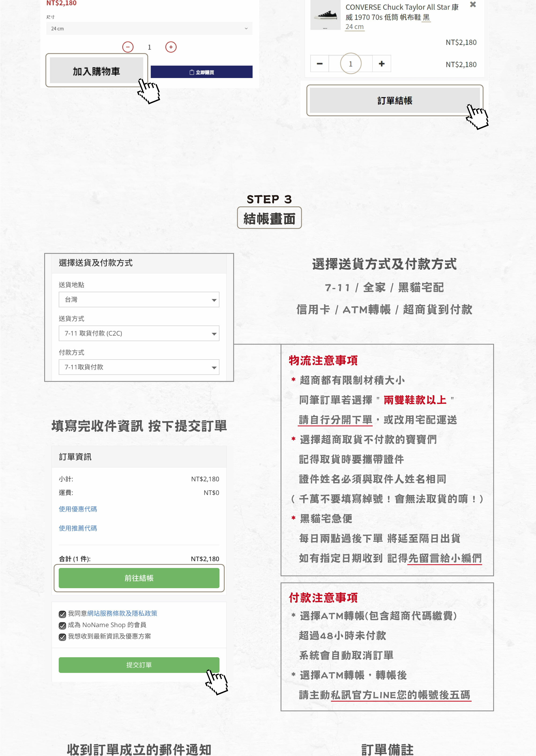Click the Converse sneaker thumbnail image
536x756 pixels.
tap(325, 15)
